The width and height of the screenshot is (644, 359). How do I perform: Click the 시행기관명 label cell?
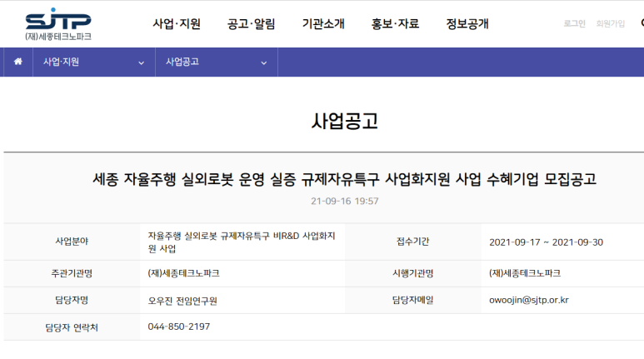[412, 273]
